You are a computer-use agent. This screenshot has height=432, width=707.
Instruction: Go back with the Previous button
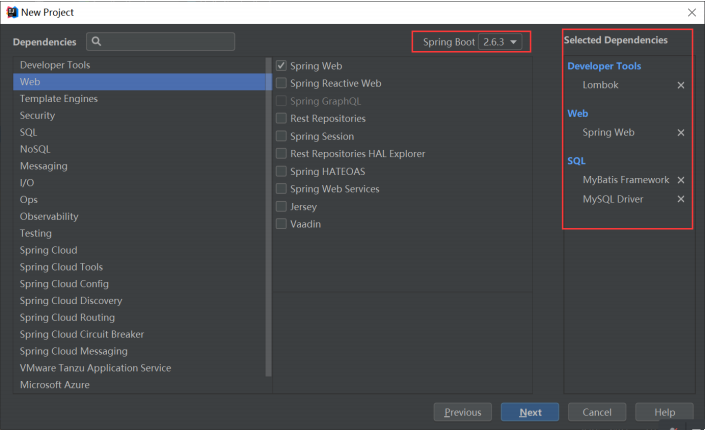click(463, 412)
